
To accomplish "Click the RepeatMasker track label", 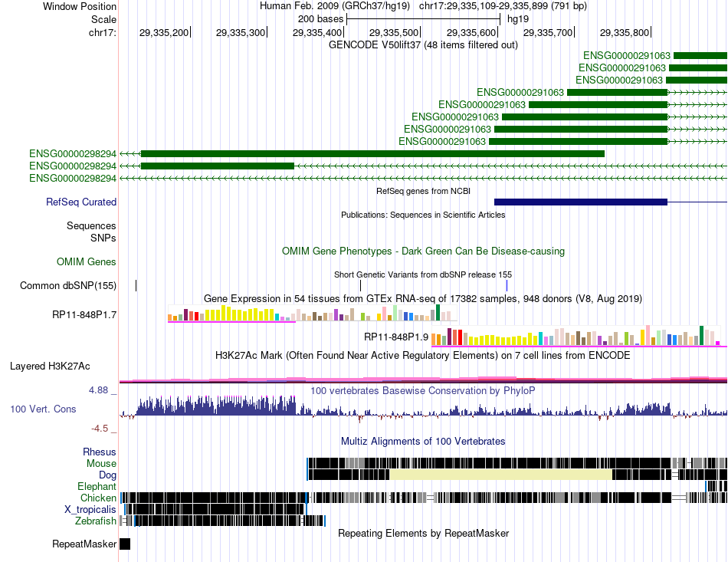I will click(84, 544).
